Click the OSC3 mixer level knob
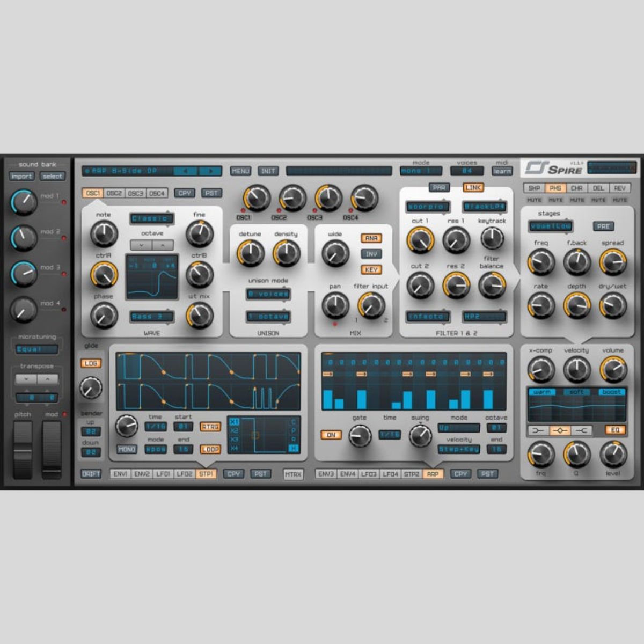644x644 pixels. coord(328,198)
